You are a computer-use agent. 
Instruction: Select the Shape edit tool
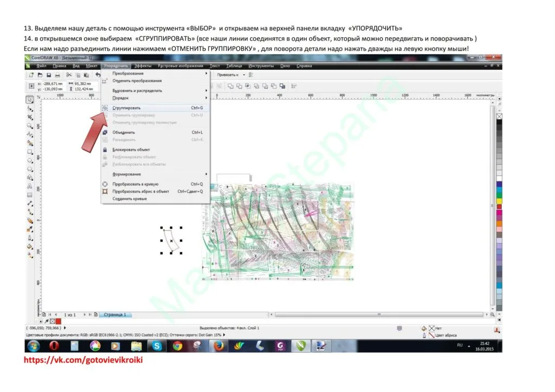30,108
